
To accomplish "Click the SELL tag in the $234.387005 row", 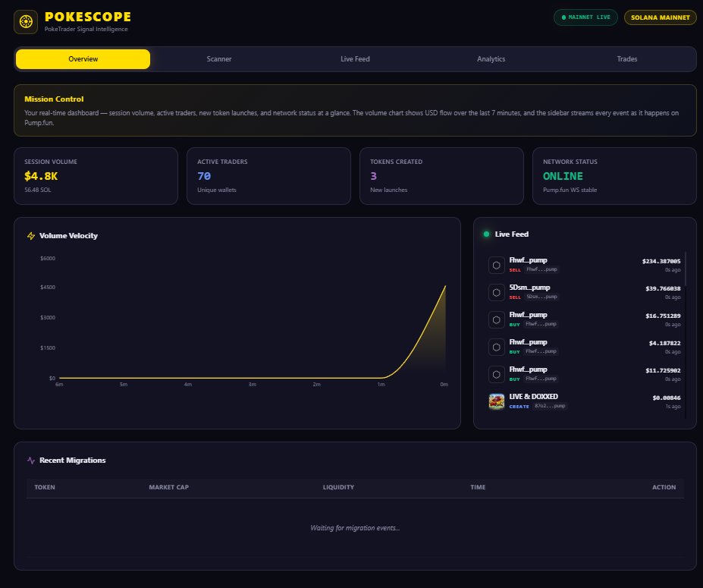I will (515, 270).
